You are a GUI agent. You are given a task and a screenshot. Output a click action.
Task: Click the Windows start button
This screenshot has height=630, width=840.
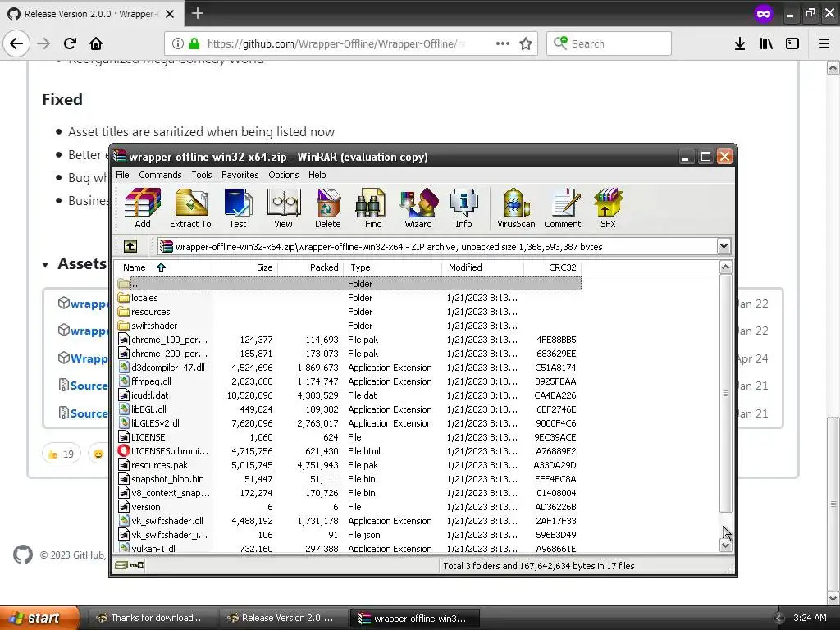coord(39,618)
